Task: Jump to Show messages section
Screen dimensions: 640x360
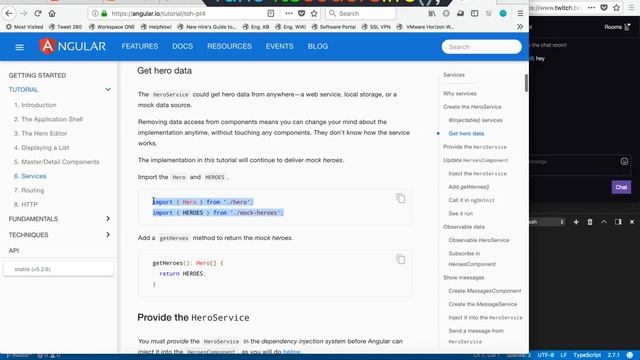Action: 463,278
